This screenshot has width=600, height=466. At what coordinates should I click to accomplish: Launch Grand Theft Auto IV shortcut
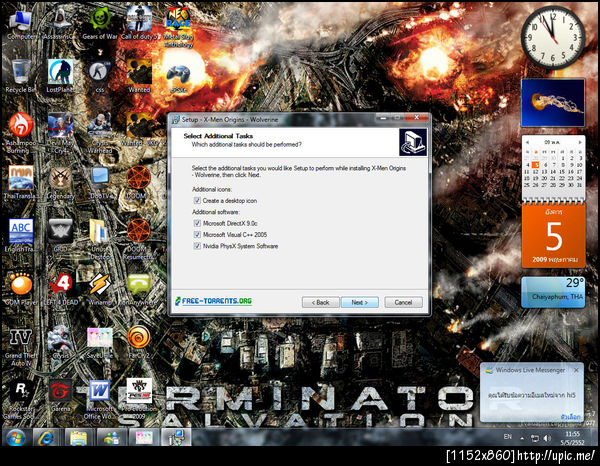pos(21,347)
